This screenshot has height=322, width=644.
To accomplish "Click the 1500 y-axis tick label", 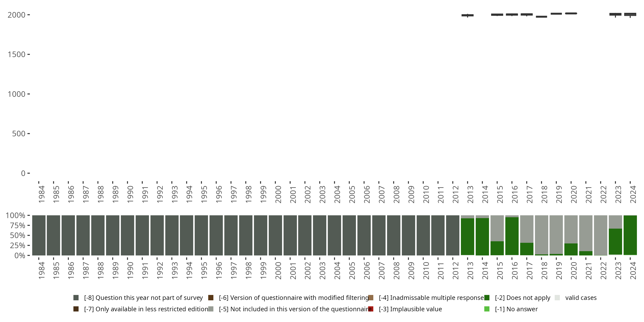I will (x=17, y=55).
